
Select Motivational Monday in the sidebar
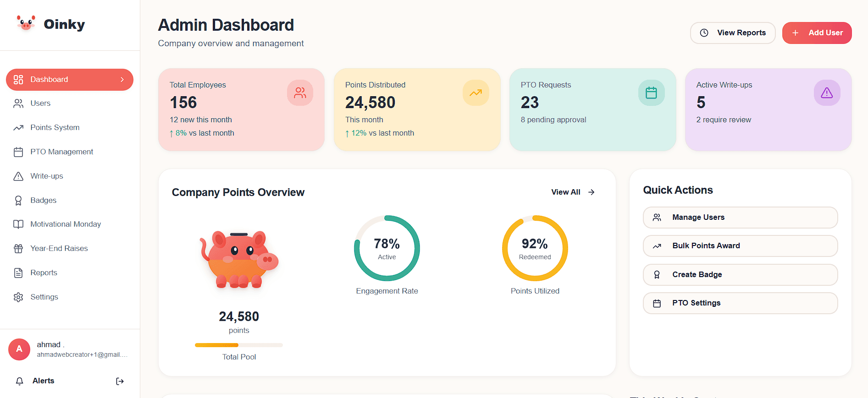[65, 224]
